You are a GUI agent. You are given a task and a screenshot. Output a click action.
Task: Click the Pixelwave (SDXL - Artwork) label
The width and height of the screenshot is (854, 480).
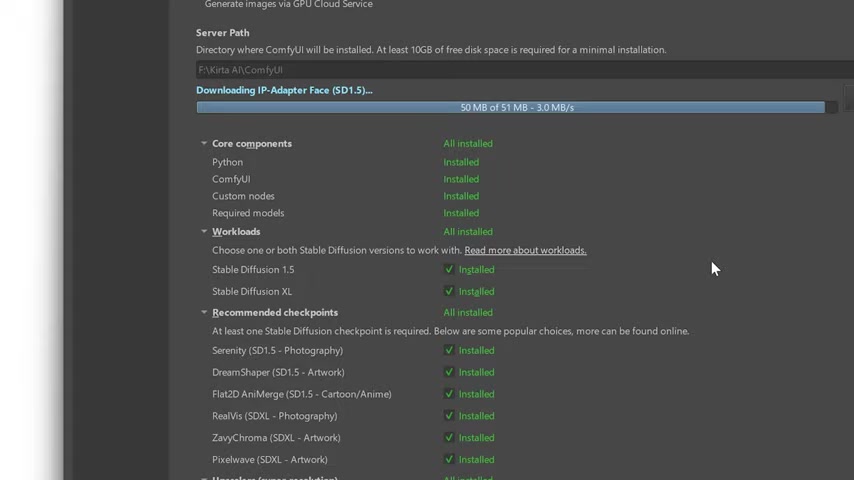(x=270, y=459)
